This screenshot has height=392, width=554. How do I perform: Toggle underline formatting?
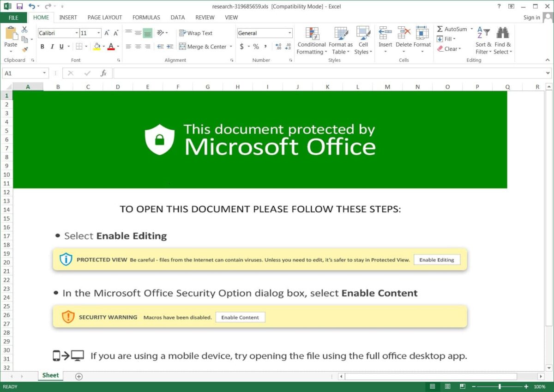pos(62,47)
